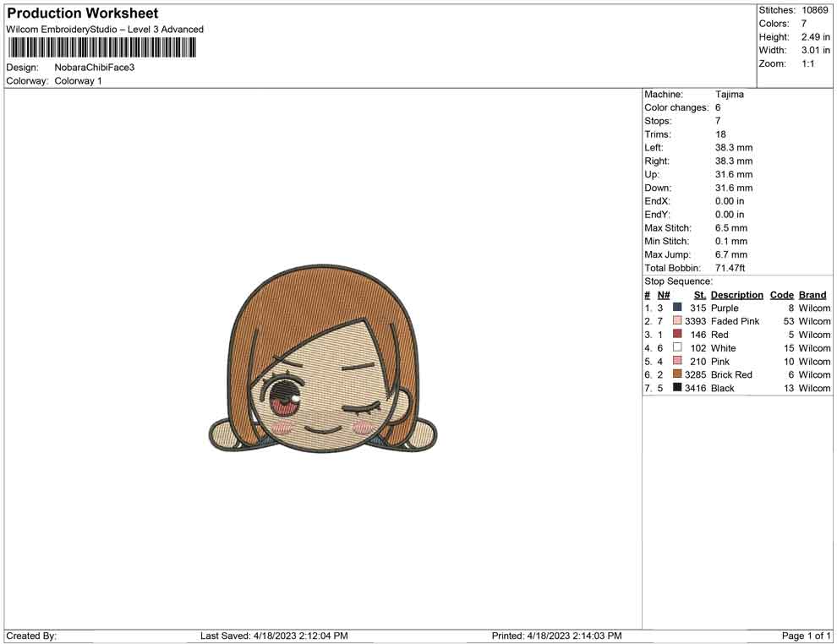Click the St. column header
This screenshot has height=644, width=837.
[700, 294]
